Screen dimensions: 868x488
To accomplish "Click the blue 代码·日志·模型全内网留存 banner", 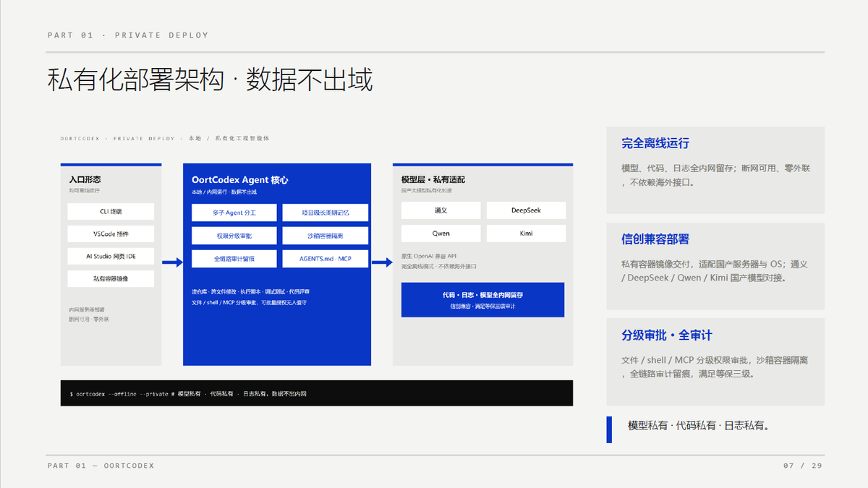I will click(482, 300).
